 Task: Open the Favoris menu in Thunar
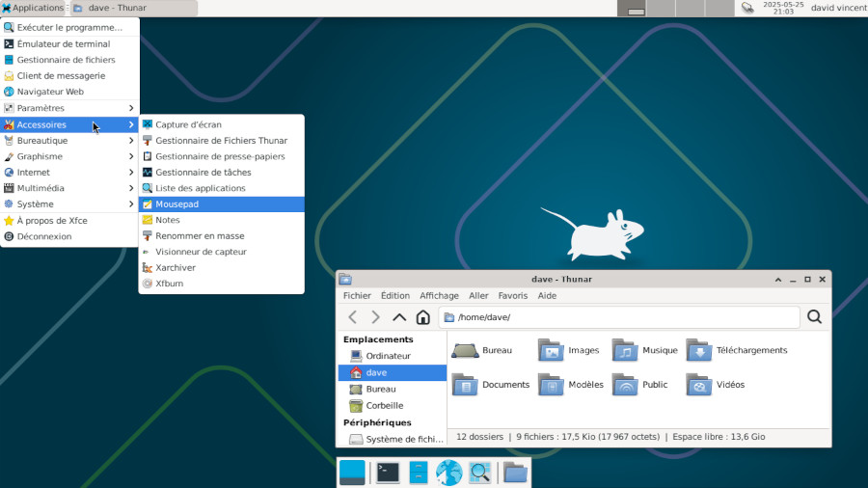point(513,295)
